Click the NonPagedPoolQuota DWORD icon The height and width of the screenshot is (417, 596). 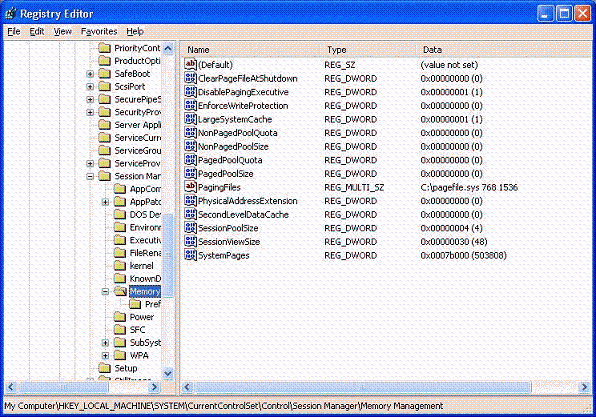[x=190, y=132]
